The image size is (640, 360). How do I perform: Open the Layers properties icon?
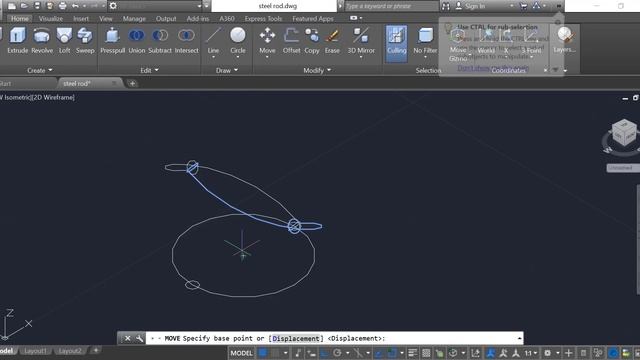[x=564, y=40]
